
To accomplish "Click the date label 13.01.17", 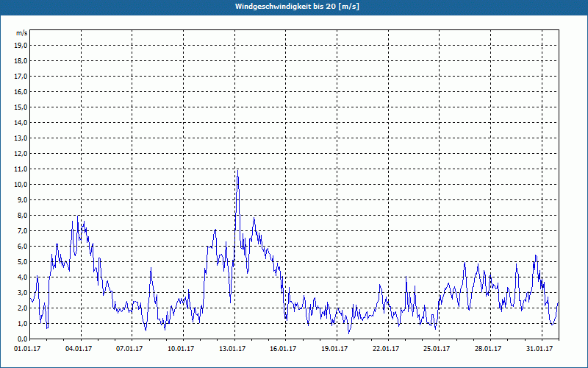I will [232, 349].
